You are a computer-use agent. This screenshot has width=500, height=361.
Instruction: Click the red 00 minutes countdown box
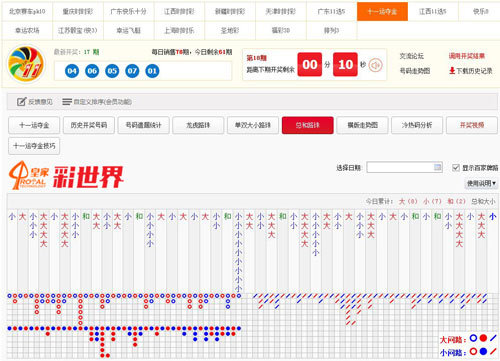[310, 64]
